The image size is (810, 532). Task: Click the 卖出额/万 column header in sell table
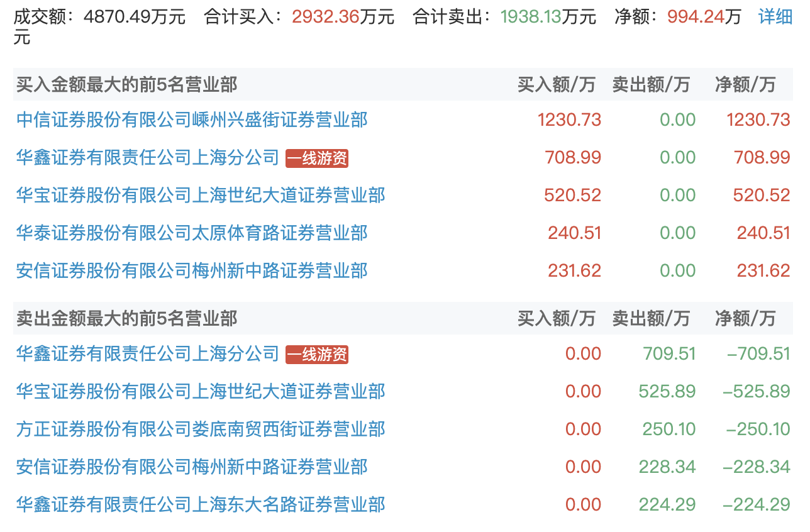click(x=650, y=318)
